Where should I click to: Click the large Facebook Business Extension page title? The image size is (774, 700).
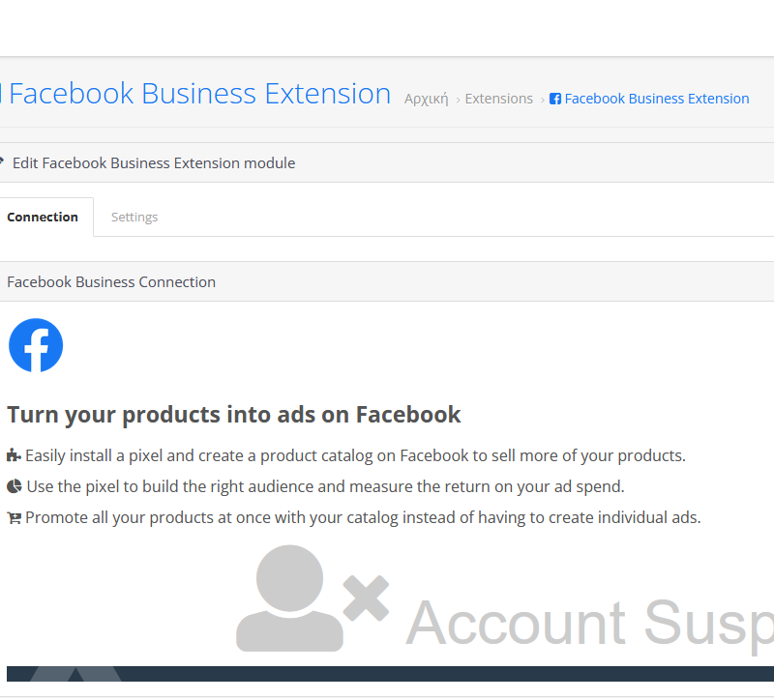click(x=199, y=93)
